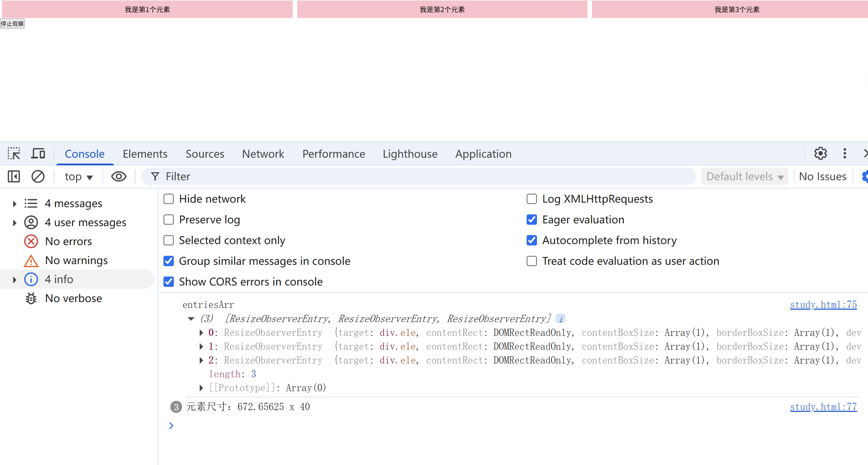The image size is (868, 465).
Task: Open the customize DevTools three-dot menu
Action: click(844, 153)
